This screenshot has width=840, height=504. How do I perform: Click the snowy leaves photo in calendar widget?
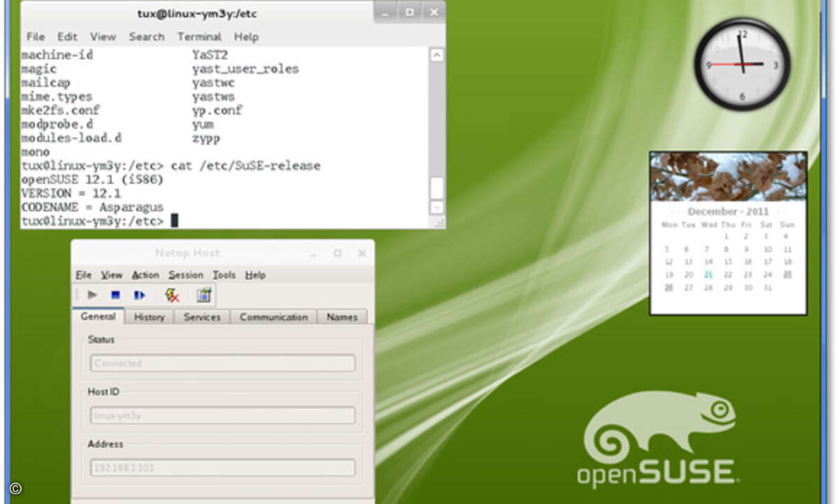tap(728, 177)
